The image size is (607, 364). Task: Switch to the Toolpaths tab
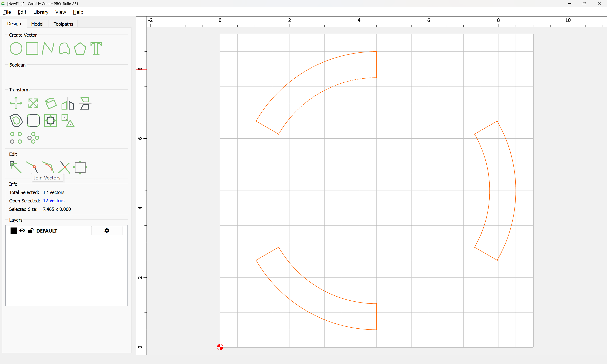(x=63, y=24)
